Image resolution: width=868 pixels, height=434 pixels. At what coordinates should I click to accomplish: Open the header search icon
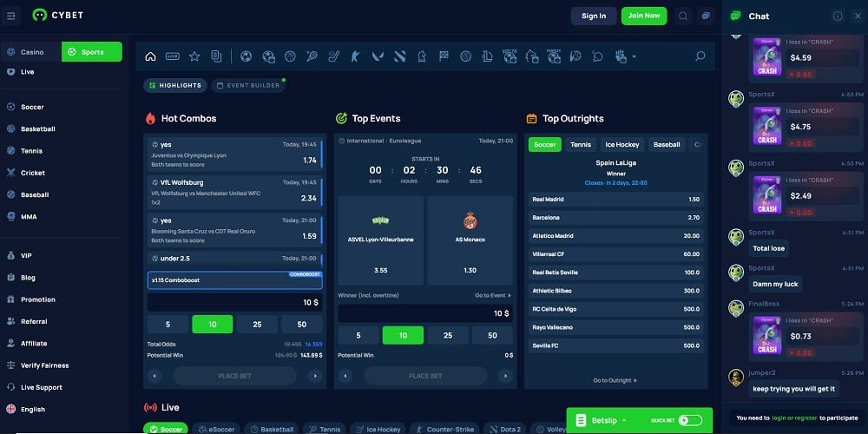(683, 16)
